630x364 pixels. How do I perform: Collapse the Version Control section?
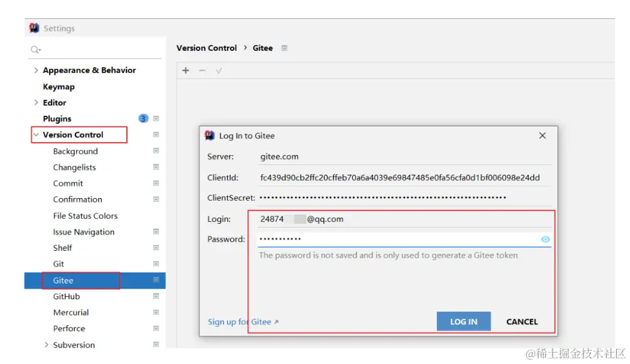(36, 135)
